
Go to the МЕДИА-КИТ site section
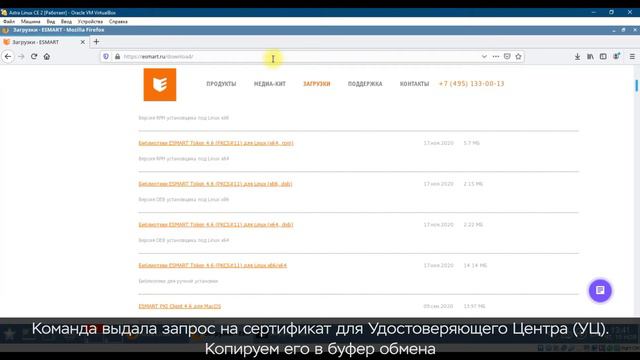270,84
